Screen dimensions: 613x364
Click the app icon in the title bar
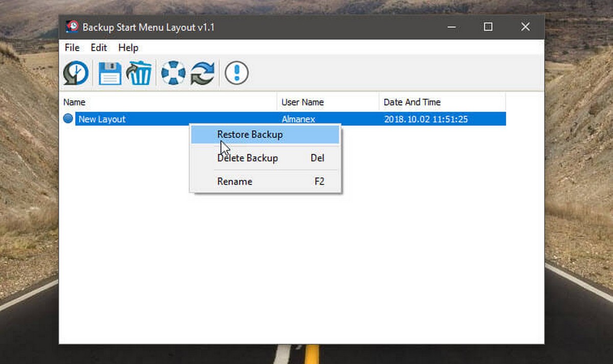72,27
